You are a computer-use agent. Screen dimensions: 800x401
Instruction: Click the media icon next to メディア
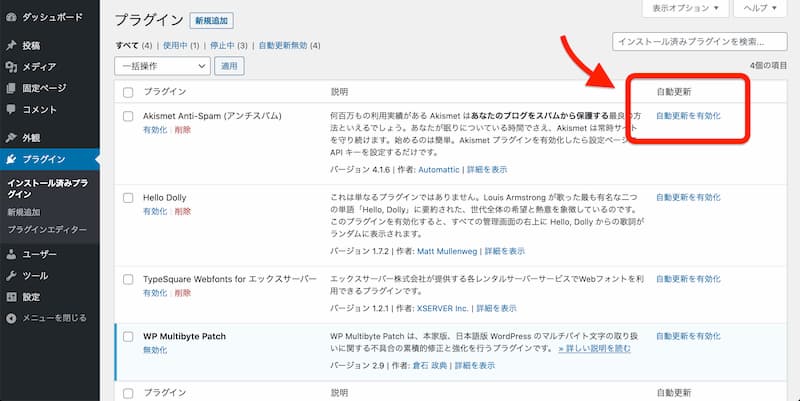tap(11, 67)
